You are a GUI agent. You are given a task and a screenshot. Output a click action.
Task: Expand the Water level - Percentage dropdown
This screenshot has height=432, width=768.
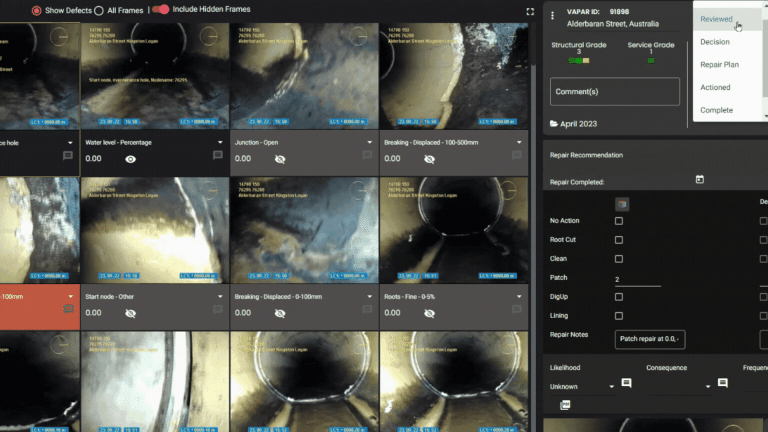[220, 143]
